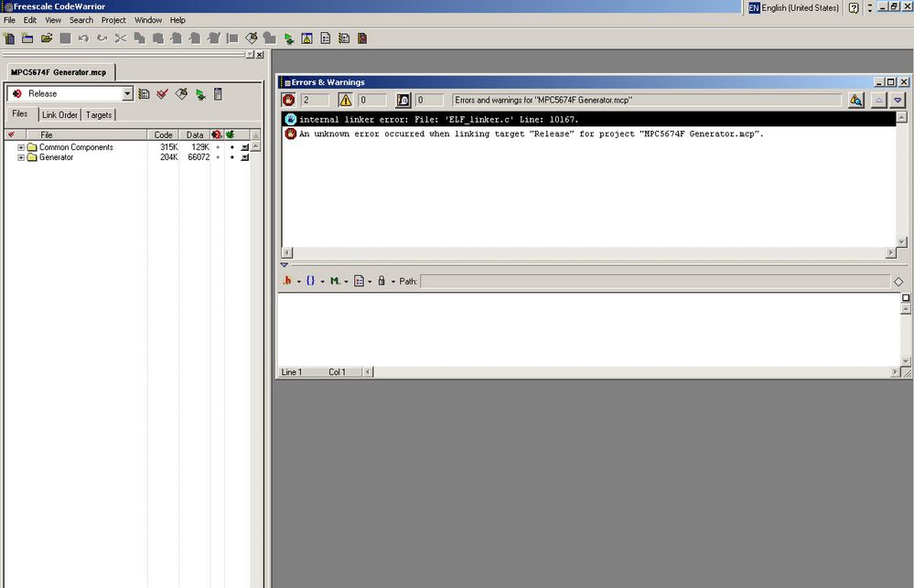Click the Make icon in project panel
914x588 pixels.
coord(181,94)
